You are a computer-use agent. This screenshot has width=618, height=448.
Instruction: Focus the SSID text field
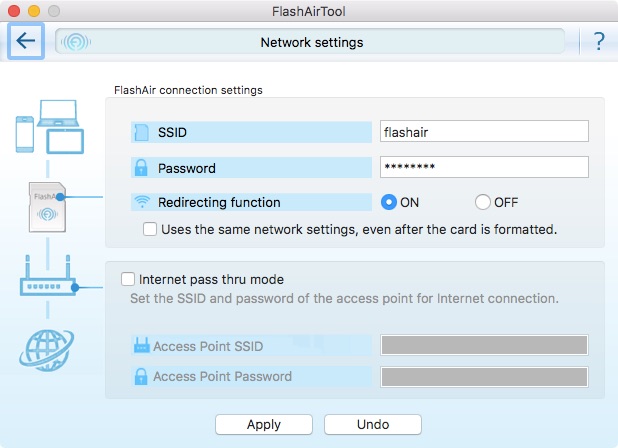(484, 132)
